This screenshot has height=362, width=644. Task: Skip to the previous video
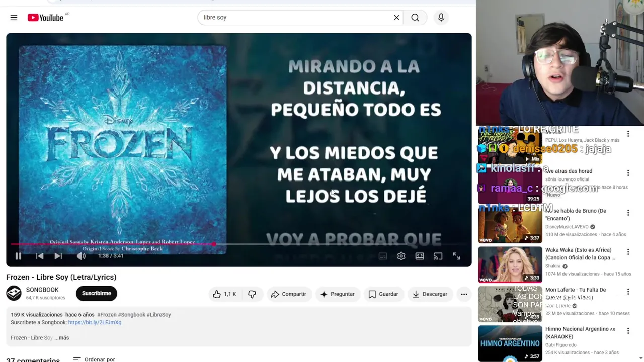tap(40, 256)
